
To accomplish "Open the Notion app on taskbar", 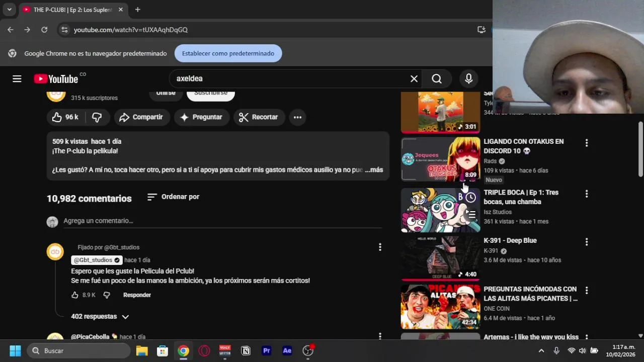I will click(246, 351).
